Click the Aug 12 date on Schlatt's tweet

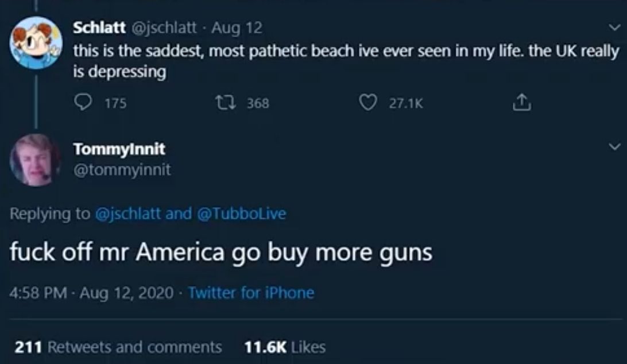click(x=237, y=27)
